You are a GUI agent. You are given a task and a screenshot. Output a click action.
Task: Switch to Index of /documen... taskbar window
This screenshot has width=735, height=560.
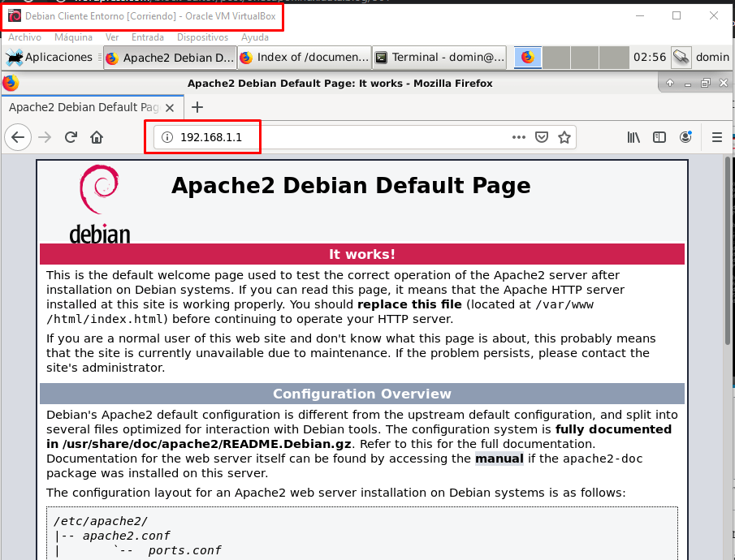click(x=303, y=58)
